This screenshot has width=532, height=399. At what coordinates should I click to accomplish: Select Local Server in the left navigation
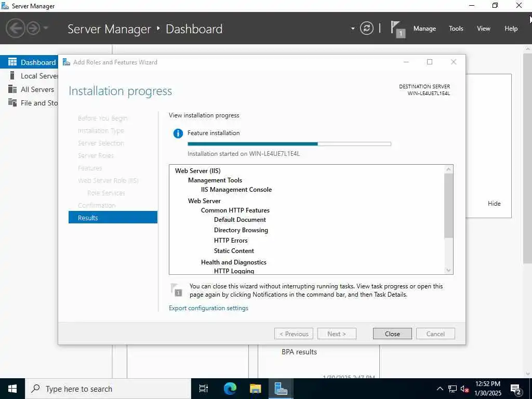click(x=29, y=76)
